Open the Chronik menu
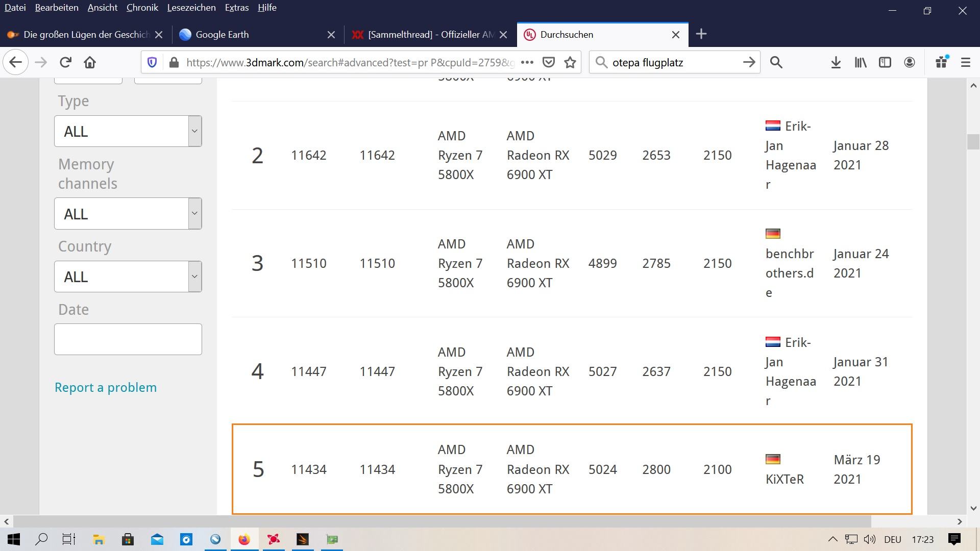 [142, 8]
